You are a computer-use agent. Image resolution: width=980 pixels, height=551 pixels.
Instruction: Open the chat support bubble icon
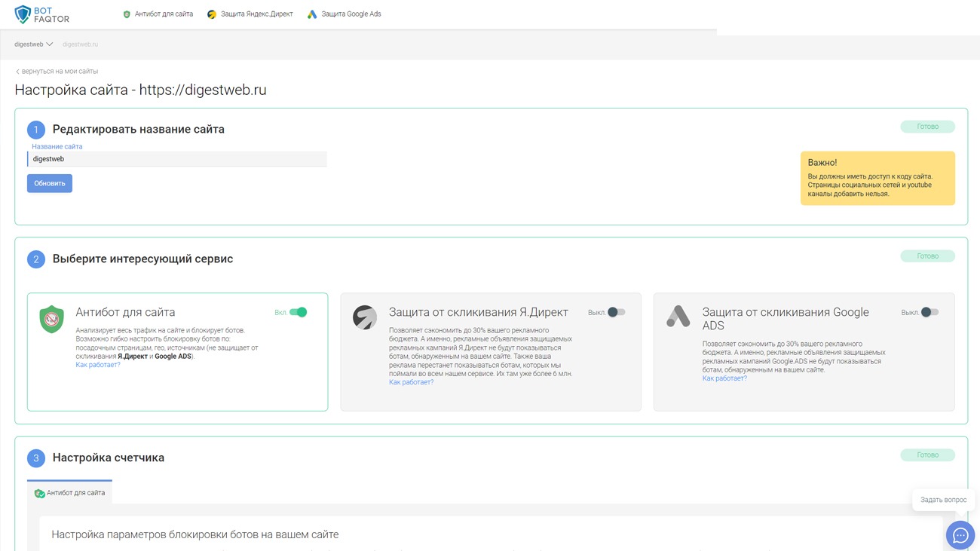pos(960,535)
